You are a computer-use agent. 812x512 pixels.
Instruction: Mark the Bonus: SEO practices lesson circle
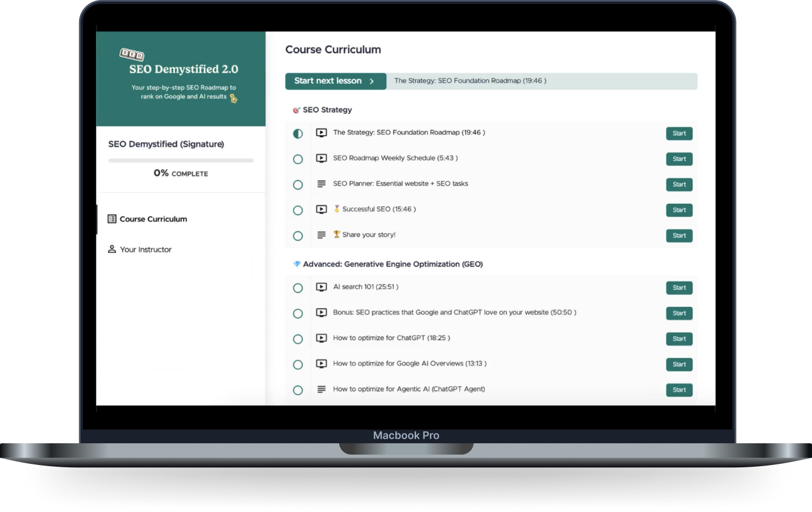pyautogui.click(x=298, y=314)
